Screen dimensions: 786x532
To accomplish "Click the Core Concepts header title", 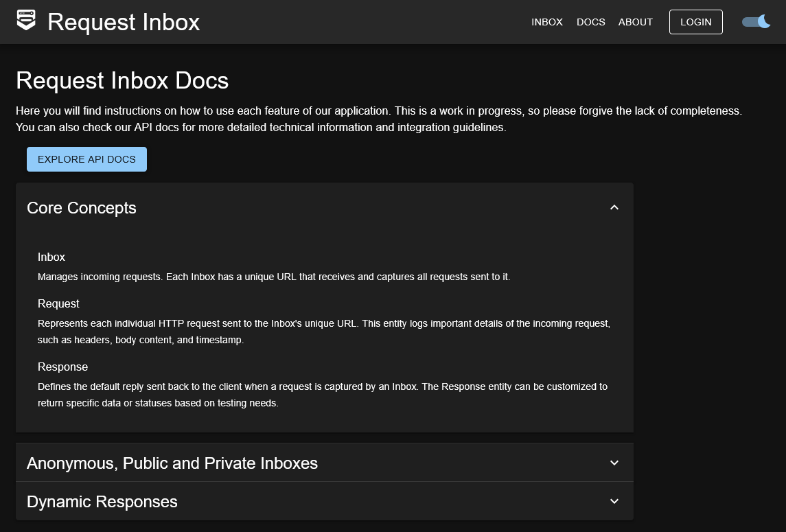I will pyautogui.click(x=82, y=207).
